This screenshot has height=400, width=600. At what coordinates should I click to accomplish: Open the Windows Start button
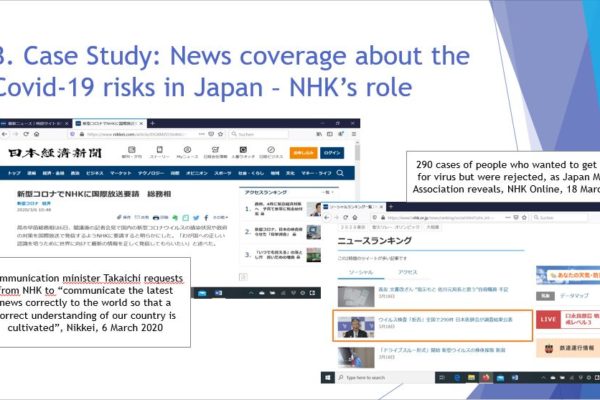328,378
